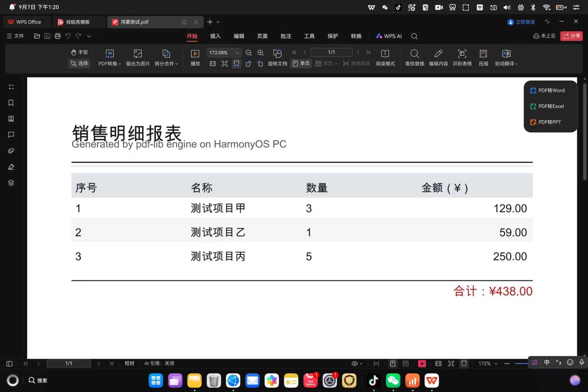Open WPS AI assistant
The width and height of the screenshot is (588, 392).
point(389,36)
